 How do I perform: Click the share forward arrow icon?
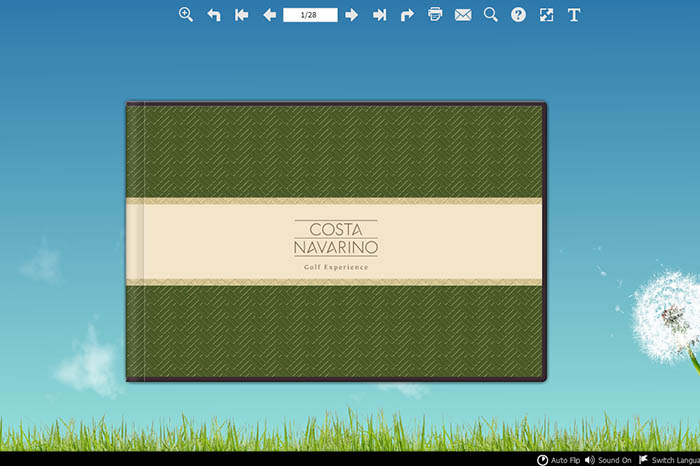tap(407, 15)
